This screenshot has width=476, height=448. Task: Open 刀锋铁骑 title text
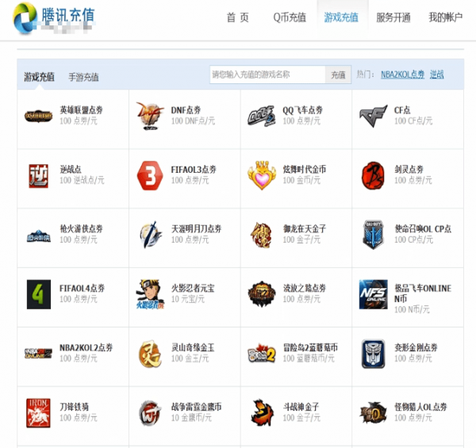click(x=75, y=407)
